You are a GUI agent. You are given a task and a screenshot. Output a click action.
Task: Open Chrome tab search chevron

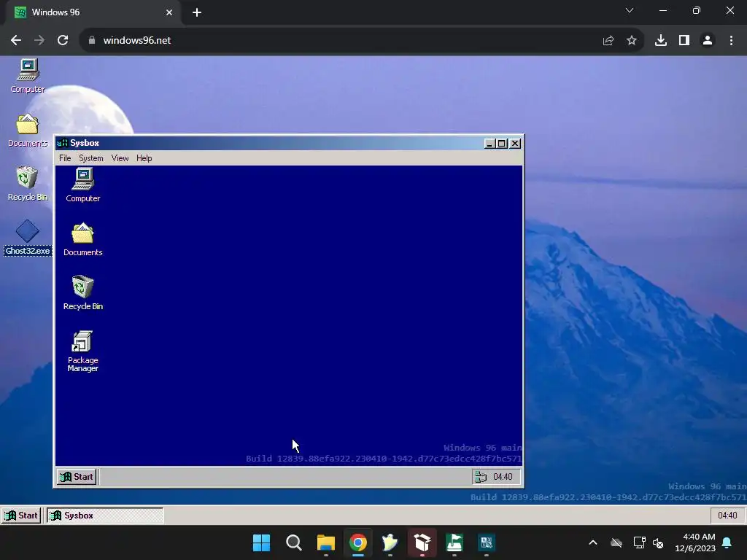point(630,10)
